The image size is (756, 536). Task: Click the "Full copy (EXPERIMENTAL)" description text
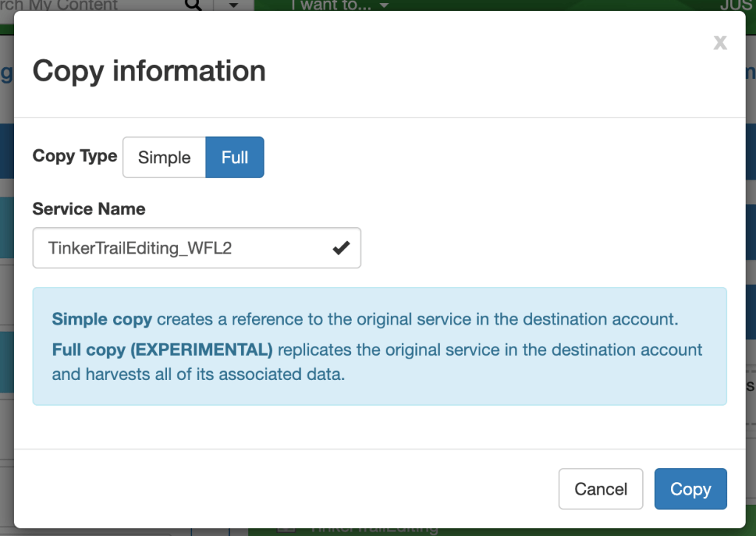[x=163, y=349]
